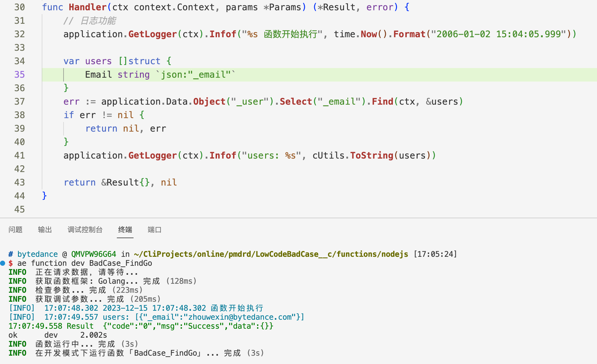
Task: Click the ToString call on line 41
Action: pos(371,155)
